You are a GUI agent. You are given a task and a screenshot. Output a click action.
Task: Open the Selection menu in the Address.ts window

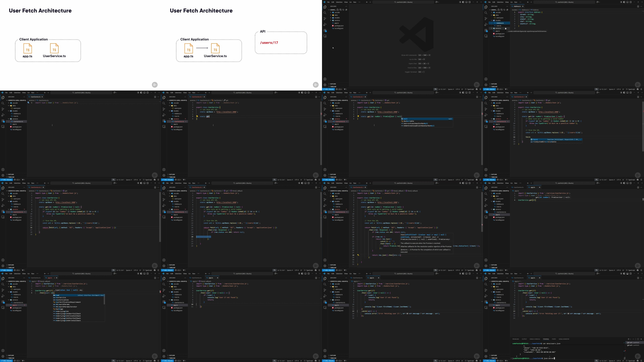tap(500, 2)
